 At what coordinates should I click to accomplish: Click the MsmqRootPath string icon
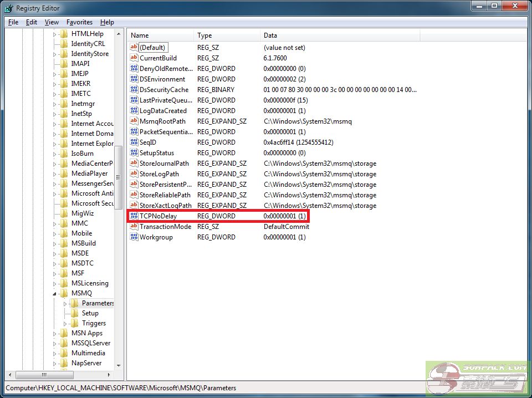coord(134,121)
